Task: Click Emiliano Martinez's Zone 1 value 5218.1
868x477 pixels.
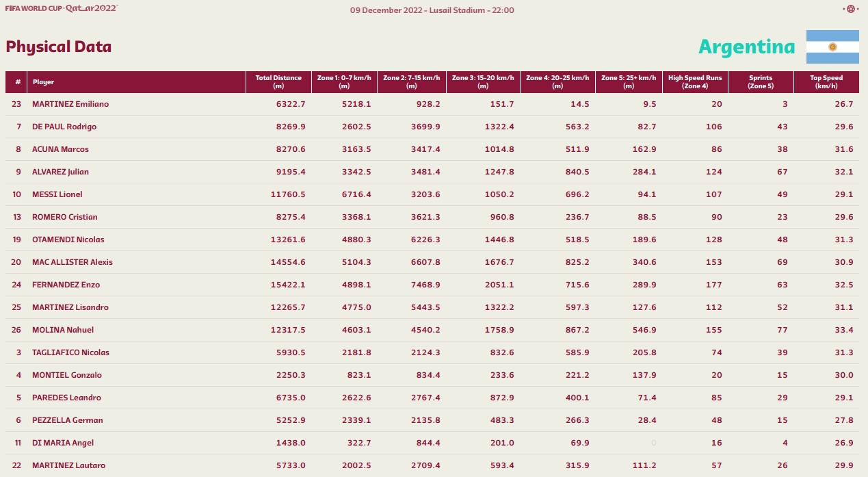Action: [357, 104]
